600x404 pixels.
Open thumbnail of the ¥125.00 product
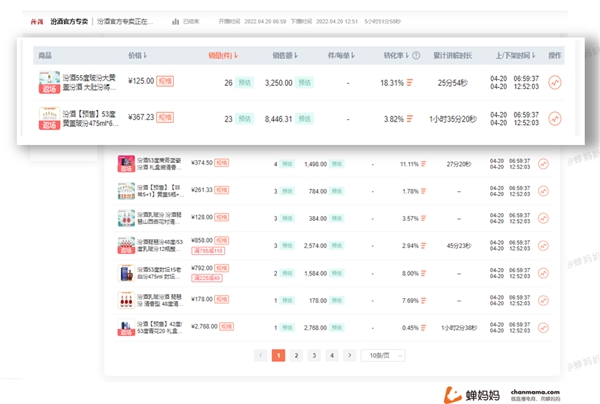[49, 82]
